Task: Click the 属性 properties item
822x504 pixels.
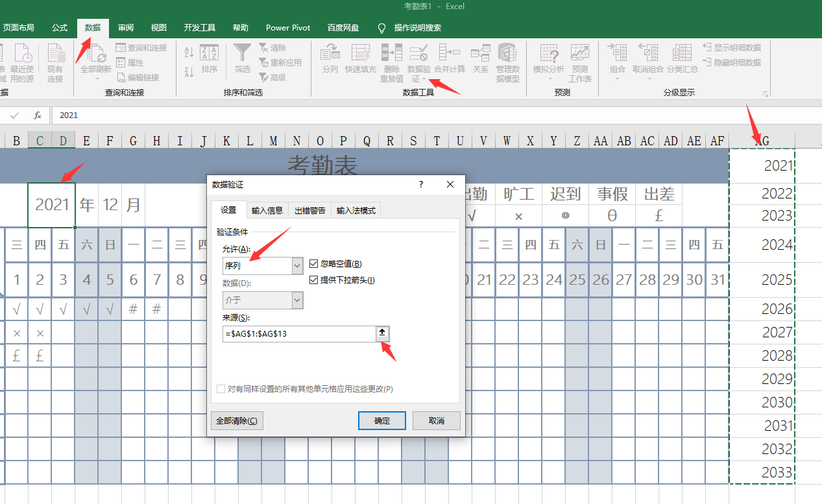Action: pyautogui.click(x=130, y=63)
